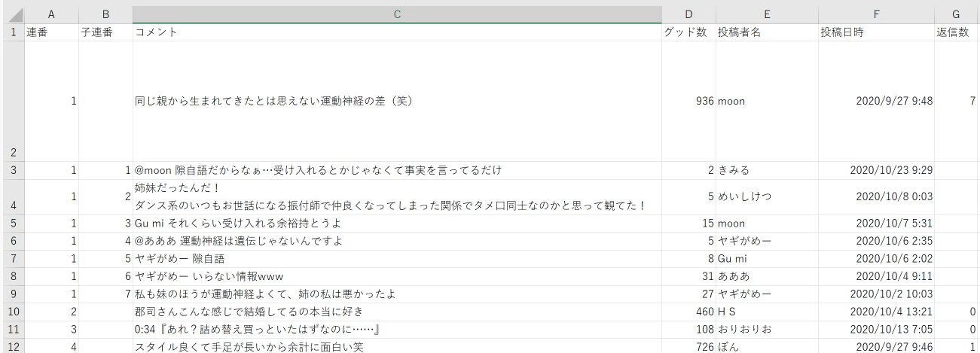This screenshot has height=353, width=980.
Task: Select column D header
Action: pyautogui.click(x=688, y=14)
